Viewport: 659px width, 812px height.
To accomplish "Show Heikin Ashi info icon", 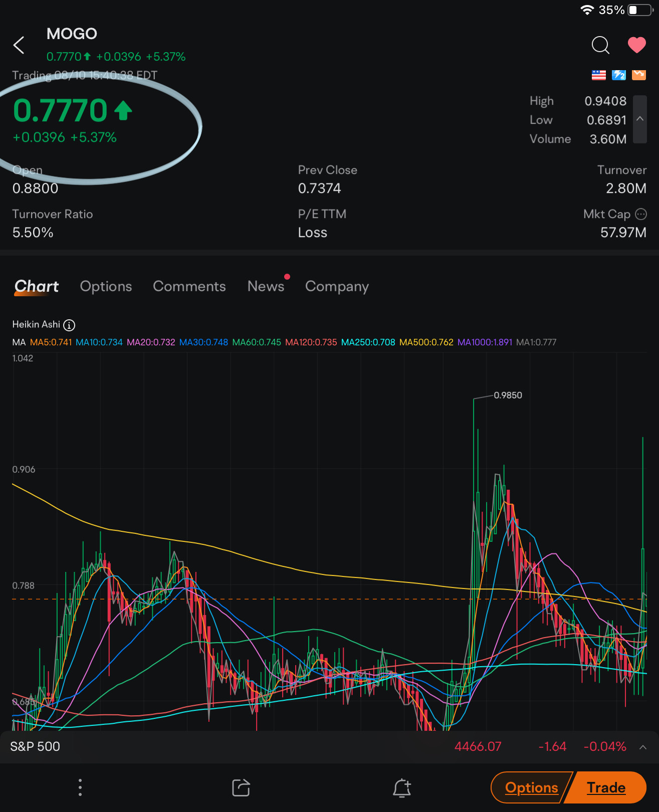I will pos(69,325).
